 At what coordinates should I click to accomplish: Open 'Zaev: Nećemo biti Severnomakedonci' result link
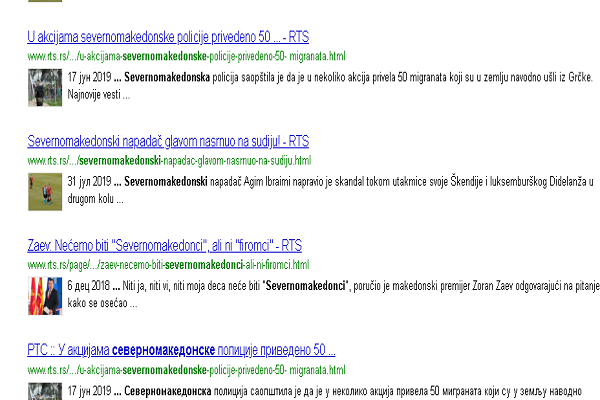click(165, 245)
